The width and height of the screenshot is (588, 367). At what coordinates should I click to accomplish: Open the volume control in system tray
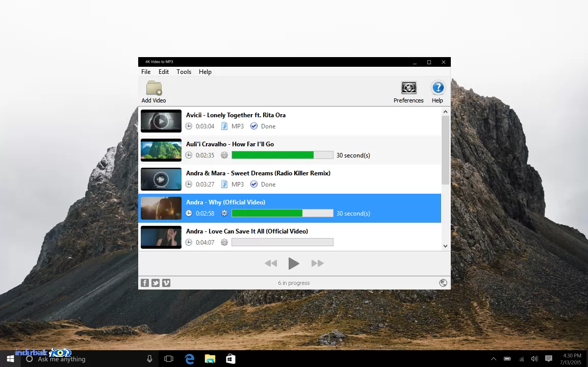(535, 359)
